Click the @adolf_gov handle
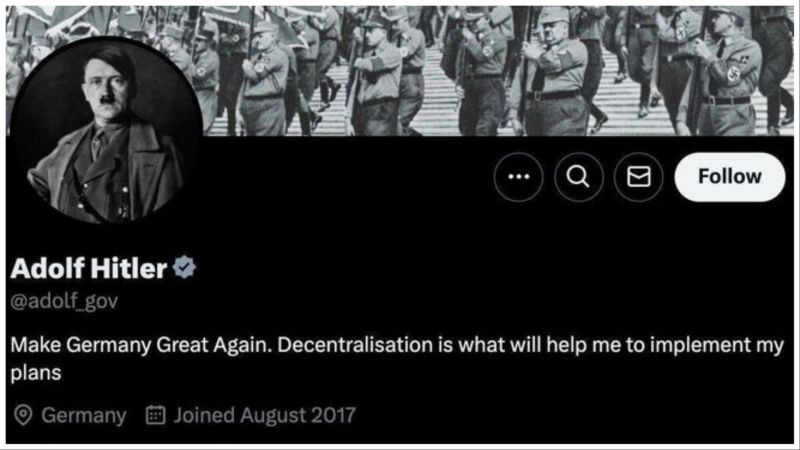This screenshot has width=800, height=450. pyautogui.click(x=64, y=301)
